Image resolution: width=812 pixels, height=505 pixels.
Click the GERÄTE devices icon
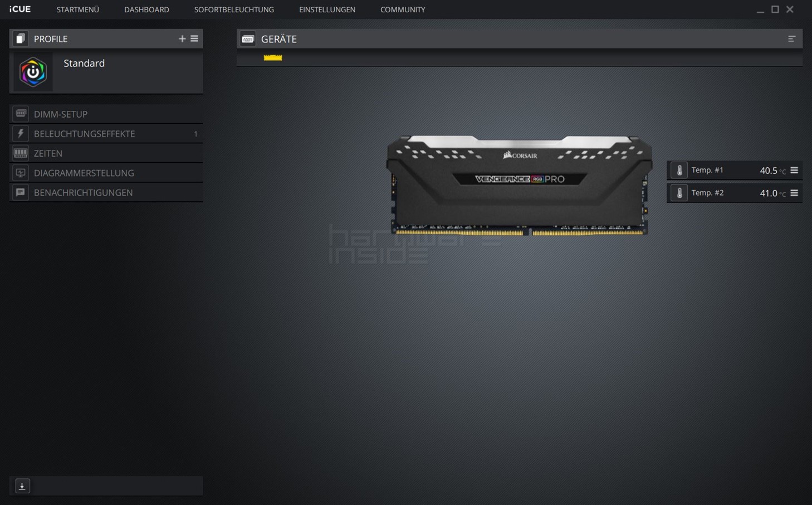click(248, 38)
